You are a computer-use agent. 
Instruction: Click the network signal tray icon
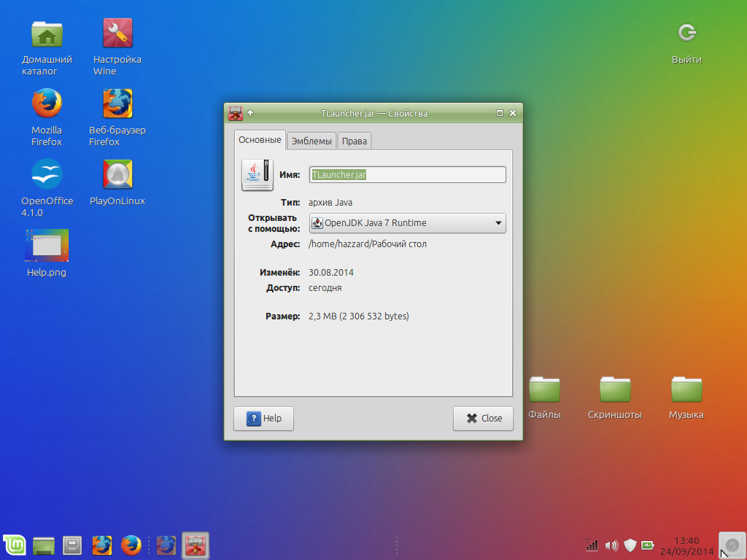592,545
